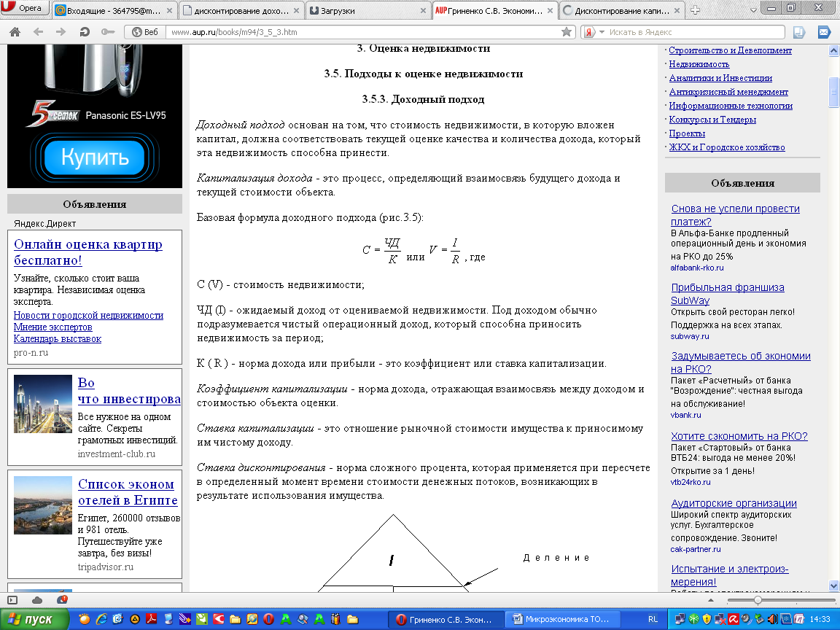Click the Egypt hotels ad thumbnail
The image size is (840, 630).
pyautogui.click(x=43, y=505)
